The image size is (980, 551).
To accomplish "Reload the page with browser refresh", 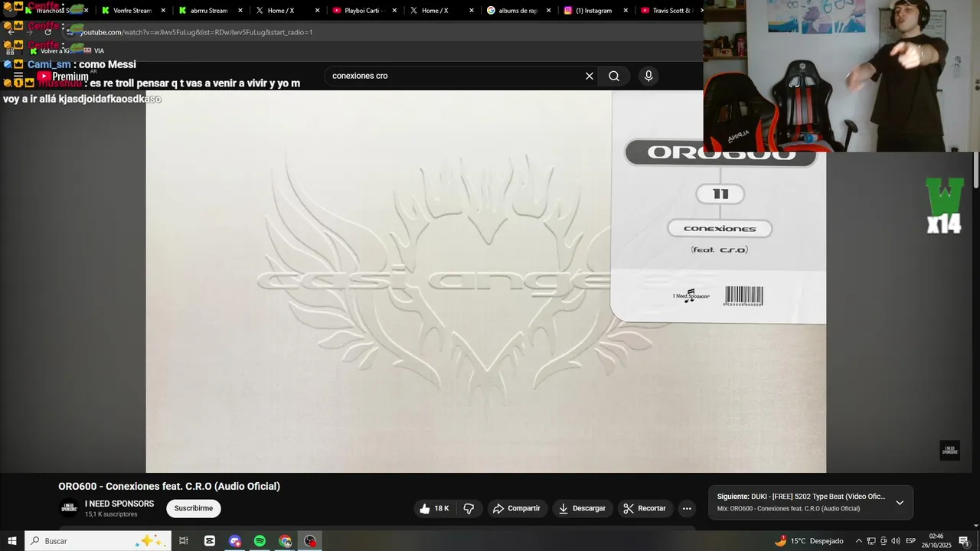I will (x=47, y=32).
